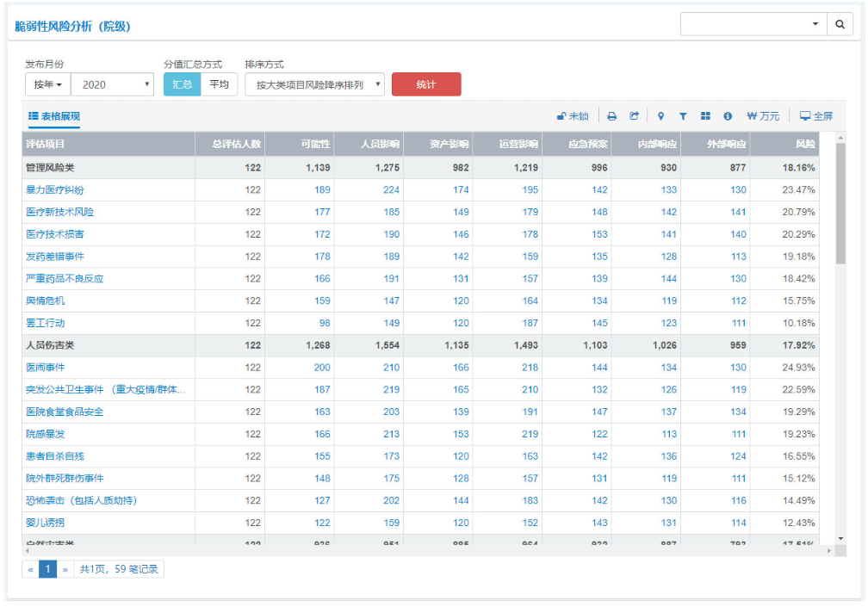Click the 可能性 column header
Image resolution: width=868 pixels, height=607 pixels.
pyautogui.click(x=300, y=144)
